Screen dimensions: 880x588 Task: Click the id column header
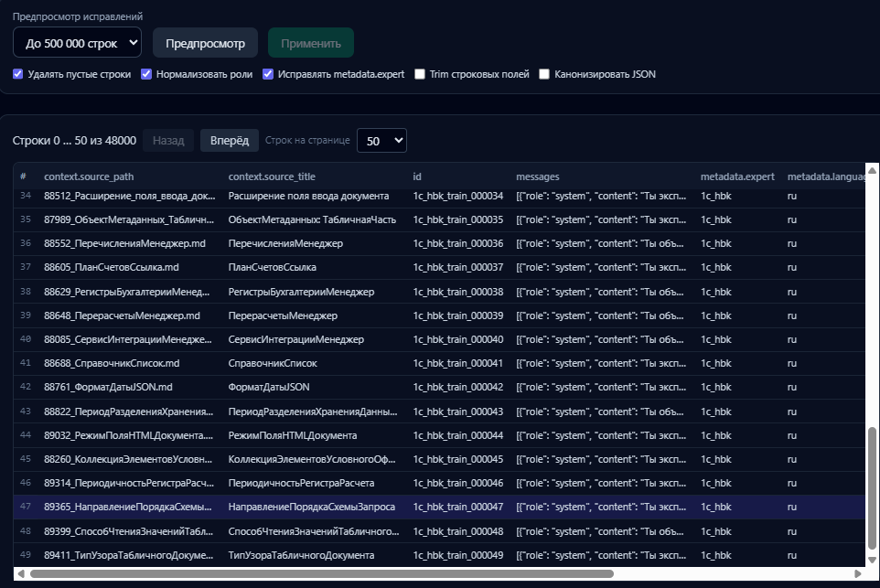(417, 176)
